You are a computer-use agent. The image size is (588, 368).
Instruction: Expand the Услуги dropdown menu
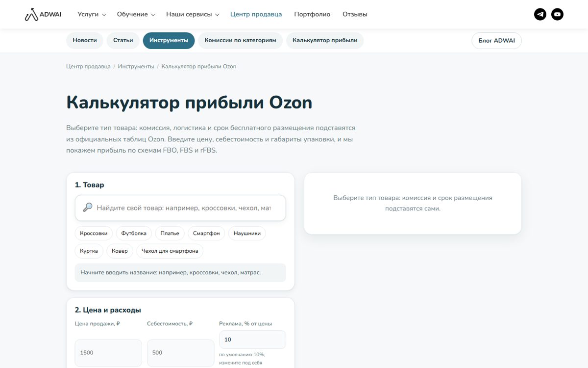click(x=92, y=14)
